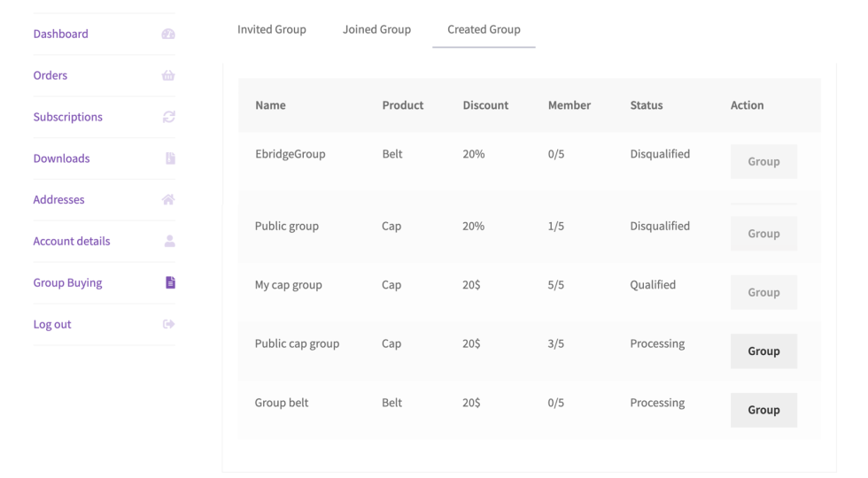Click the Orders basket icon
The image size is (868, 478).
click(x=168, y=75)
